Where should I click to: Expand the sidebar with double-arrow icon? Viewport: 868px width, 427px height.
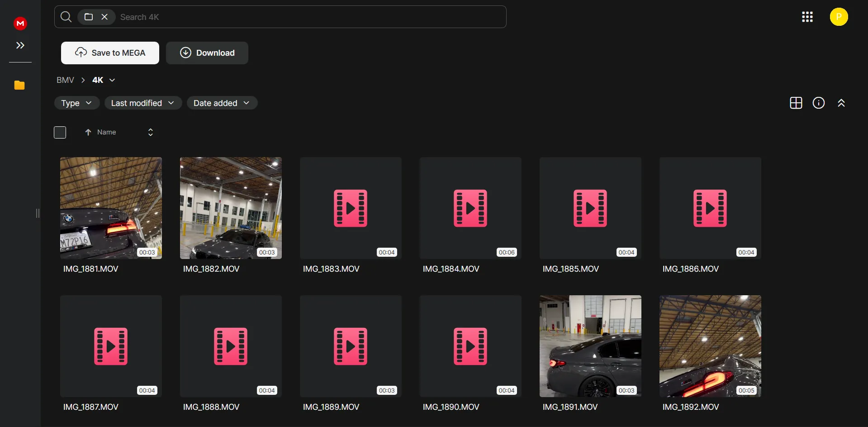pos(20,45)
